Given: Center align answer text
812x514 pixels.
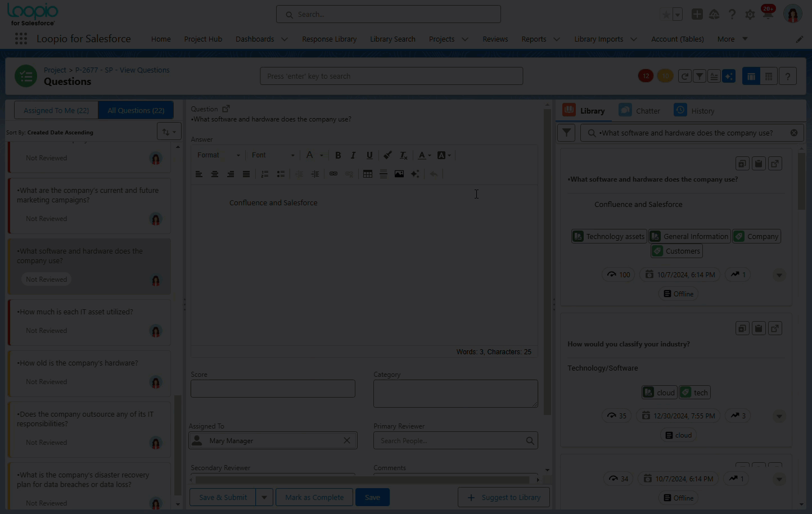Looking at the screenshot, I should coord(215,174).
